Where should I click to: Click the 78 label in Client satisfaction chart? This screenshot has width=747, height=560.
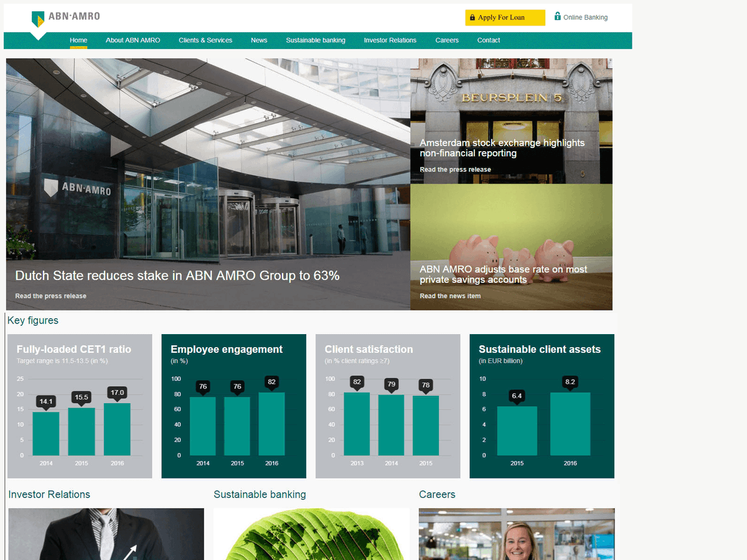pyautogui.click(x=426, y=385)
